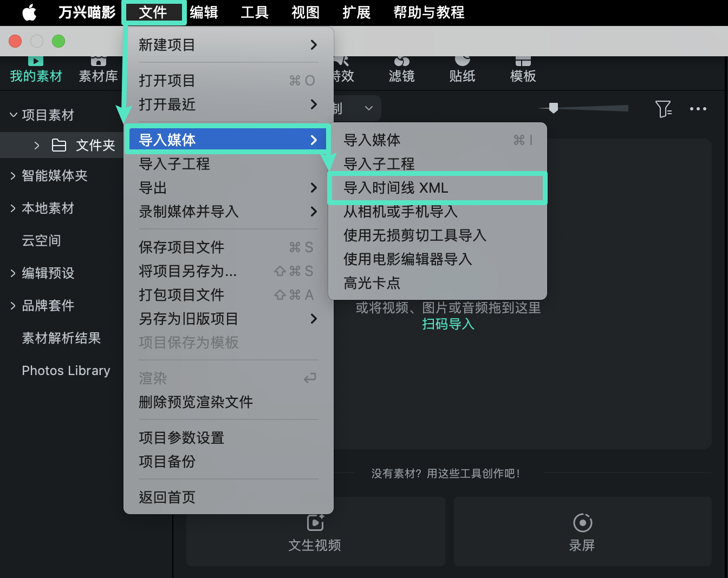
Task: Open the three-dots more options menu
Action: (698, 109)
